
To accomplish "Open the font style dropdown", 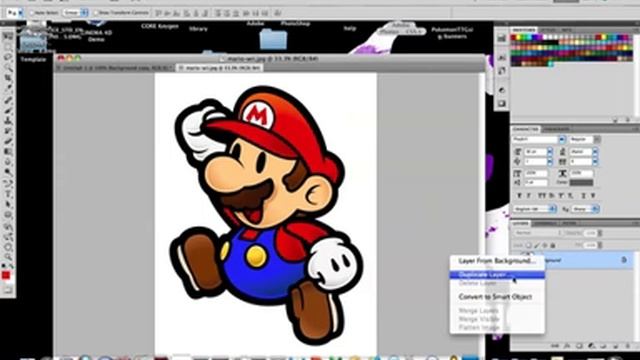I will point(585,140).
